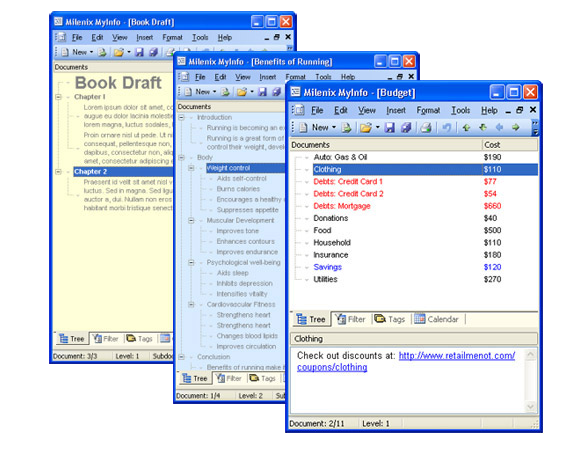
Task: Open Help menu in Budget window
Action: [x=489, y=110]
